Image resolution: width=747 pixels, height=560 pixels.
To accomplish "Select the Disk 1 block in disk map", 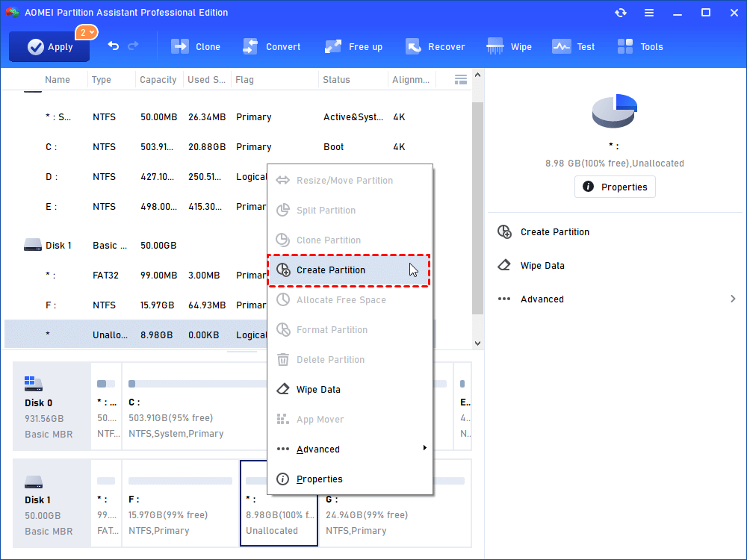I will (x=52, y=503).
